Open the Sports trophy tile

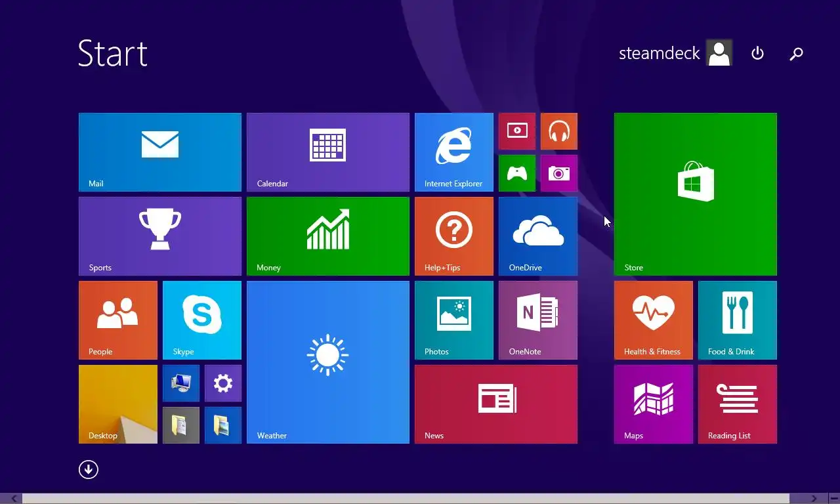(160, 236)
